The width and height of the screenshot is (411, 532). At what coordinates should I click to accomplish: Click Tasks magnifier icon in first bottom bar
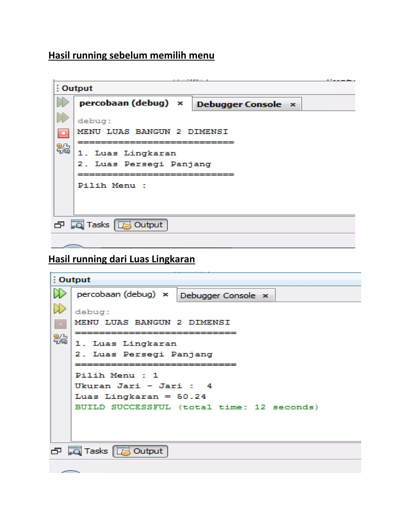coord(77,225)
